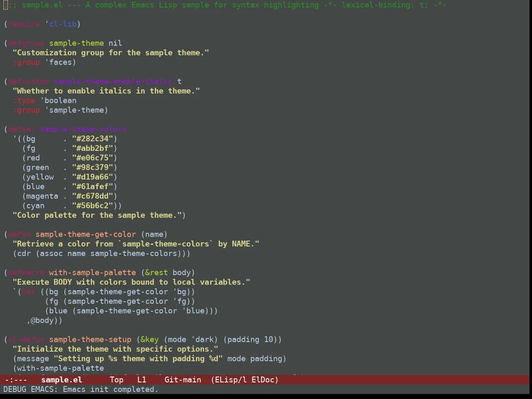Click the defgroup keyword

pyautogui.click(x=26, y=43)
